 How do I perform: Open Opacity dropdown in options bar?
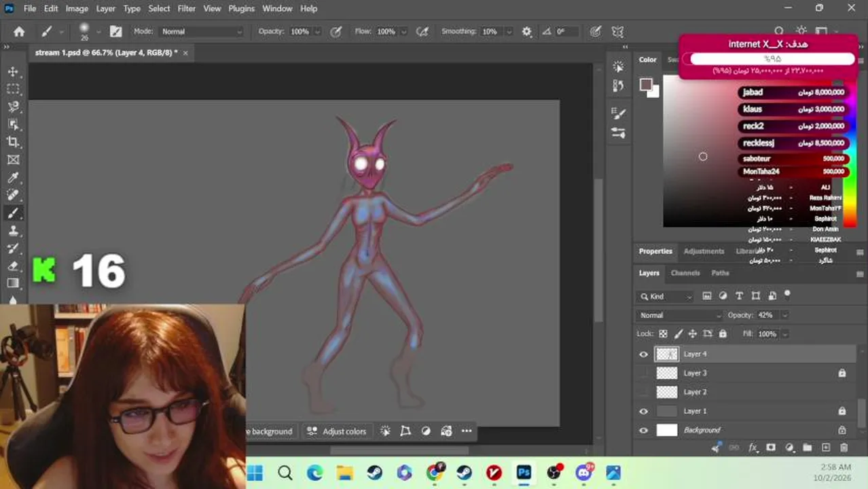(x=317, y=31)
